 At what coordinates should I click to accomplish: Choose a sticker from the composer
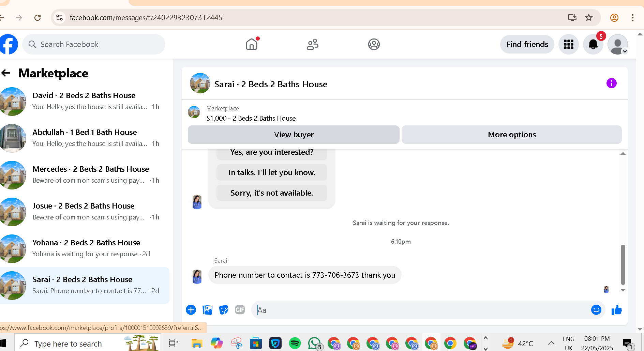(x=224, y=310)
